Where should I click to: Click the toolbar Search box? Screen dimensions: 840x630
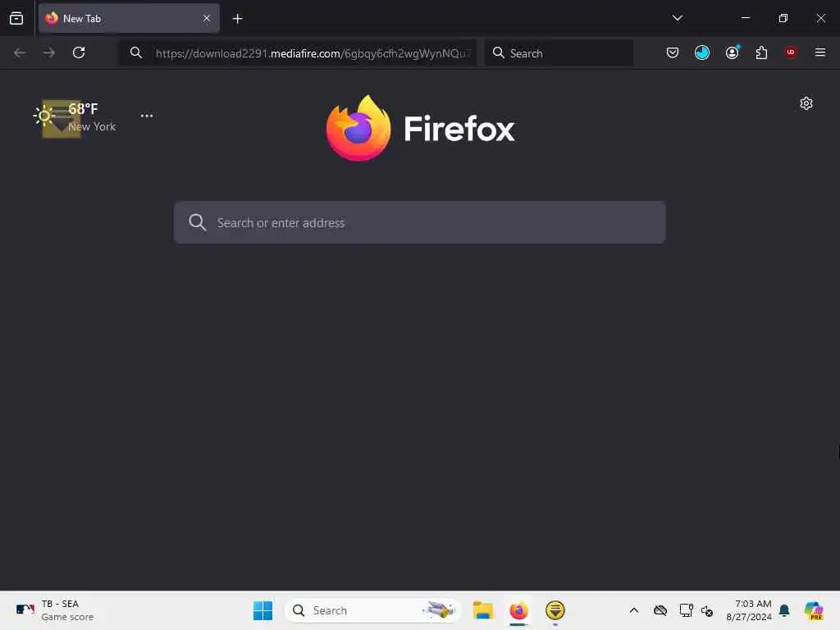pyautogui.click(x=559, y=53)
